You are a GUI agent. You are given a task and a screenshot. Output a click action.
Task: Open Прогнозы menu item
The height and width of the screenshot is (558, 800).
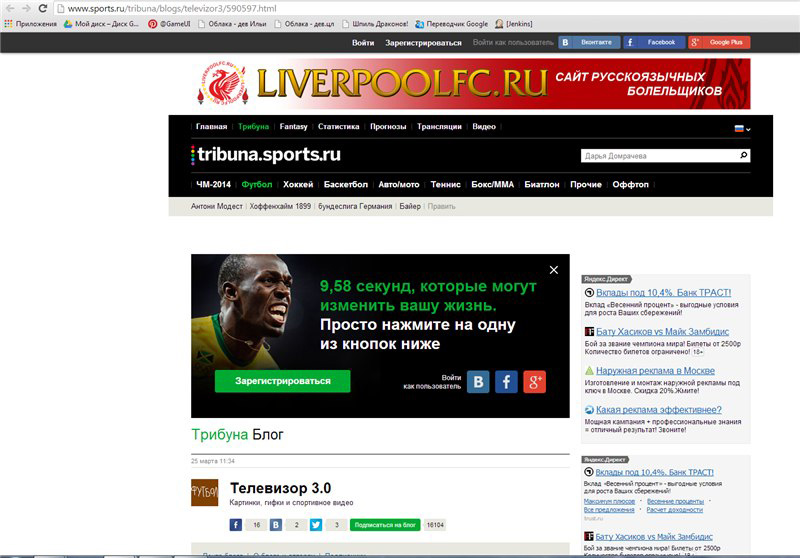pyautogui.click(x=388, y=126)
